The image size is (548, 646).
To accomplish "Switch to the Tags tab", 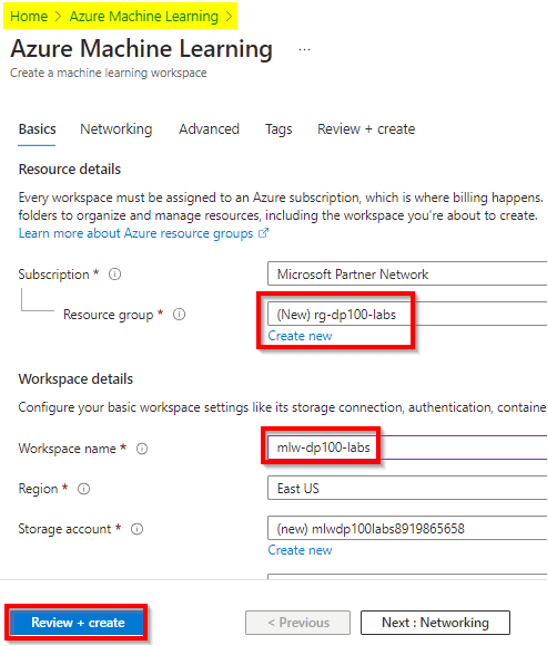I will pos(279,129).
